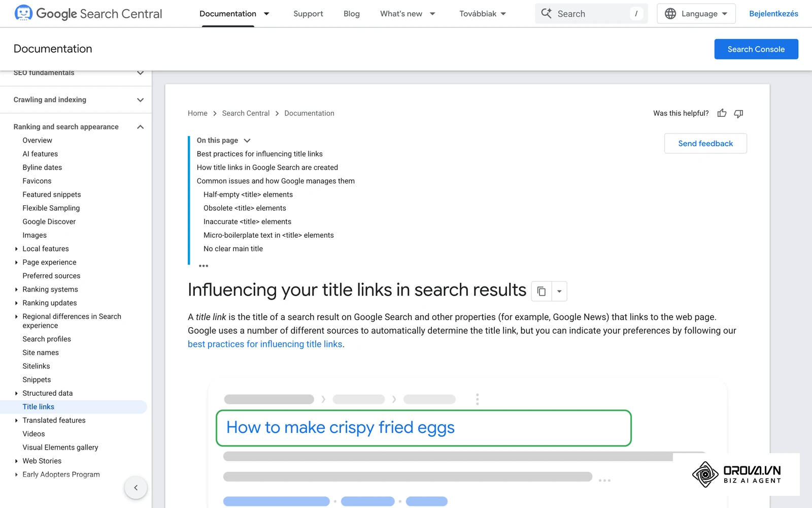Click the Bejelentkezés sign-in link
The image size is (812, 508).
(x=773, y=14)
